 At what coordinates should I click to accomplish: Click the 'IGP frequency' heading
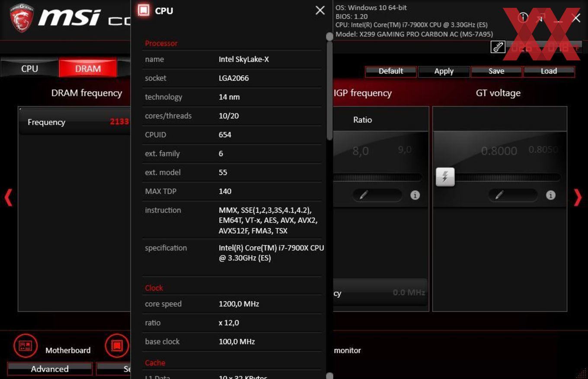click(362, 93)
